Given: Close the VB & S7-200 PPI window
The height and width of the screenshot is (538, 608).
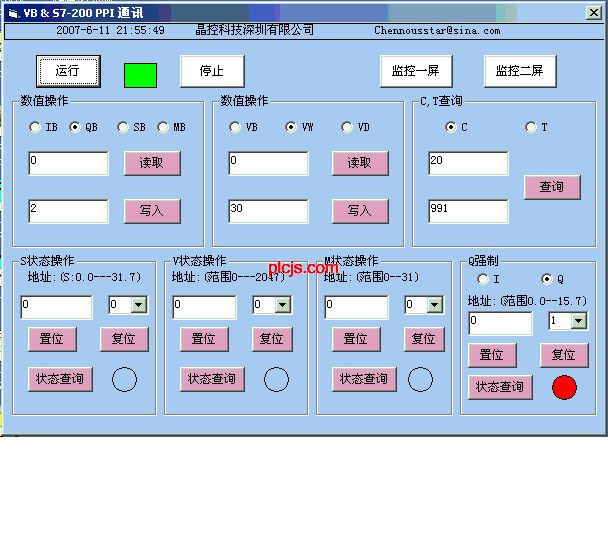Looking at the screenshot, I should click(x=593, y=13).
